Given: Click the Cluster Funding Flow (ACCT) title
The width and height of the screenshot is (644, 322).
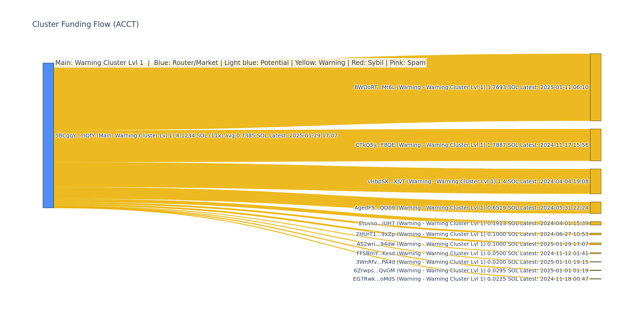Looking at the screenshot, I should click(x=85, y=24).
